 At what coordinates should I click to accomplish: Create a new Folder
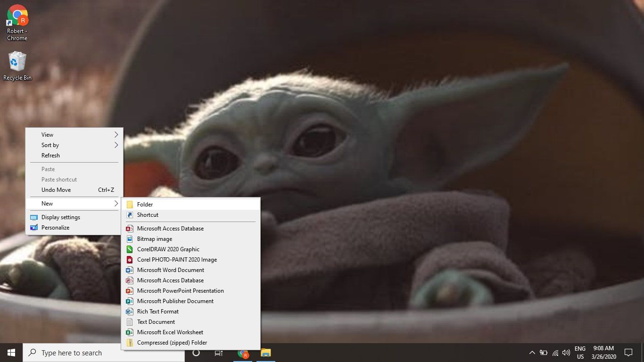pyautogui.click(x=145, y=205)
